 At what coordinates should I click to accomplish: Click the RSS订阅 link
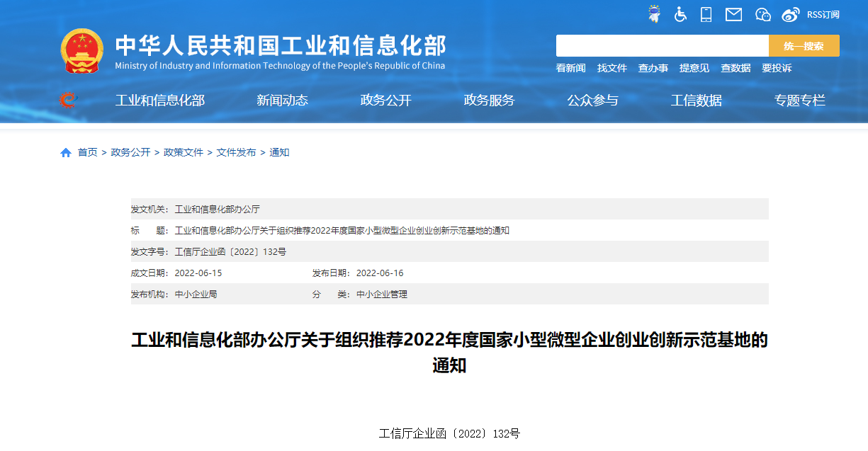click(823, 15)
